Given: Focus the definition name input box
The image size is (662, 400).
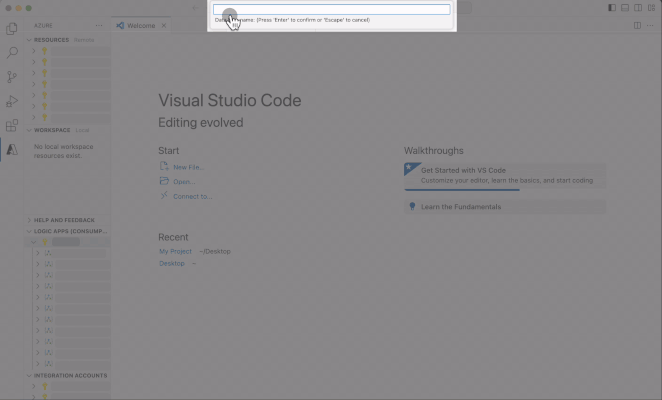Looking at the screenshot, I should pyautogui.click(x=331, y=9).
